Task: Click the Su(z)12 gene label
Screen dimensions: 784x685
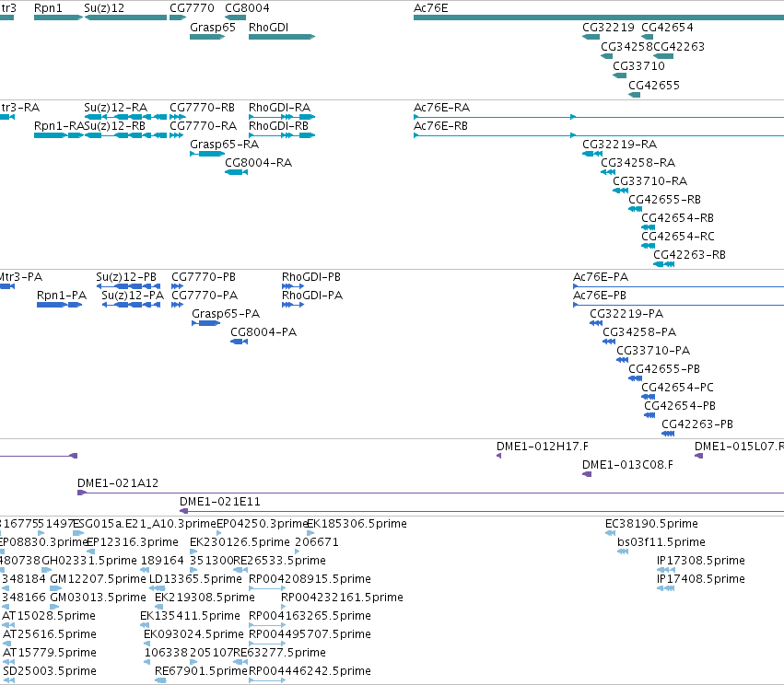Action: tap(104, 8)
